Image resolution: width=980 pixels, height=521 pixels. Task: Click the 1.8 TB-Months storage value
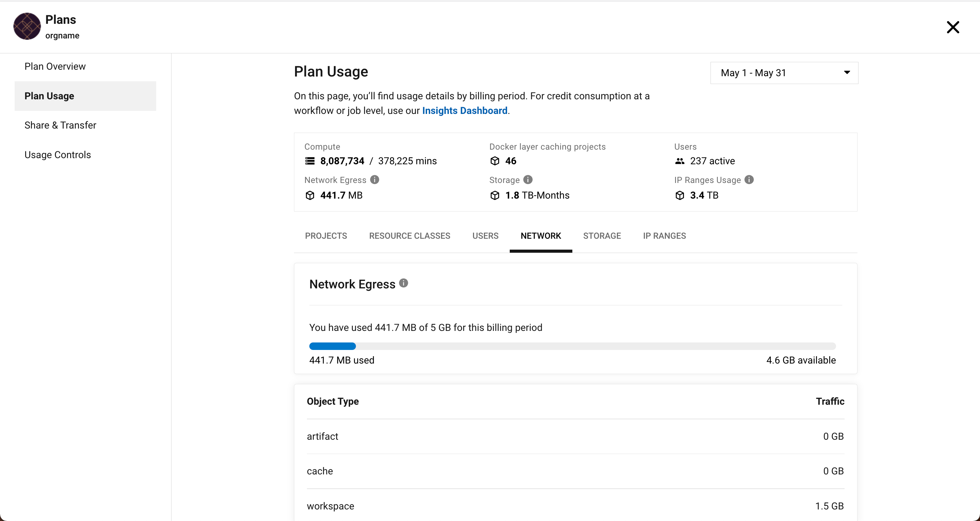(537, 196)
